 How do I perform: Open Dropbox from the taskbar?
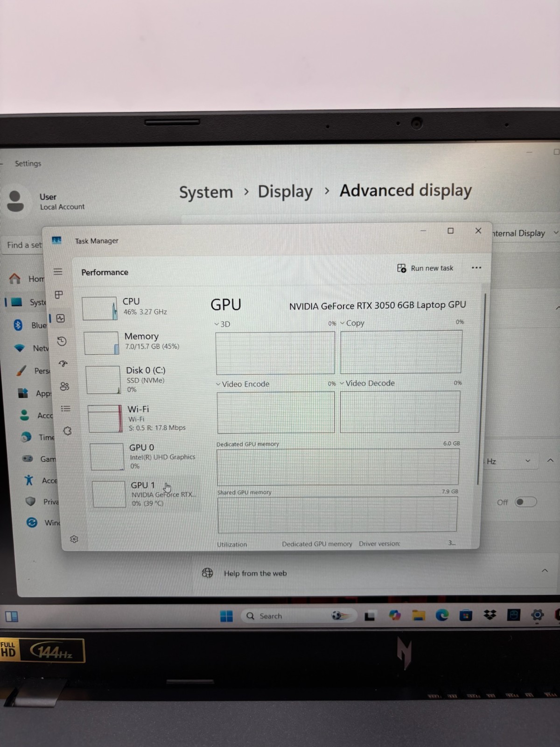click(x=490, y=615)
